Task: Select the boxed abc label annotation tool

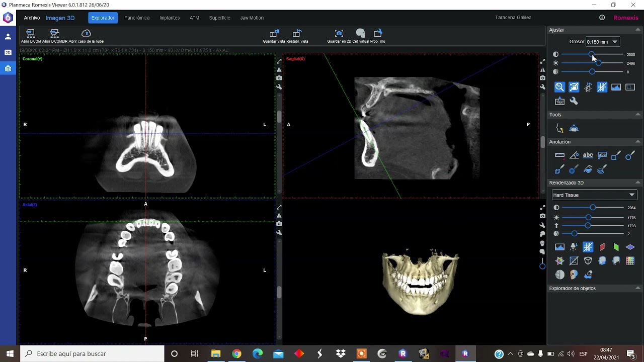Action: tap(602, 155)
